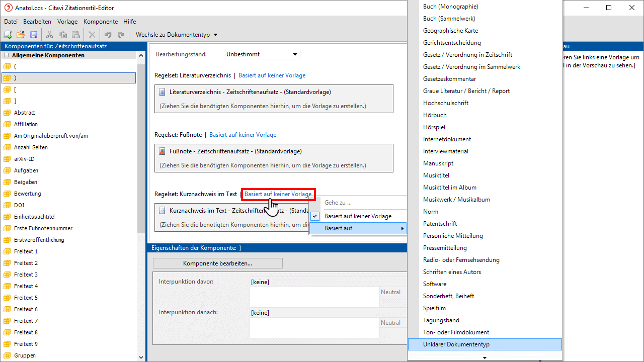
Task: Open the 'Wechsle zu Dokumententyp' dropdown
Action: 176,35
